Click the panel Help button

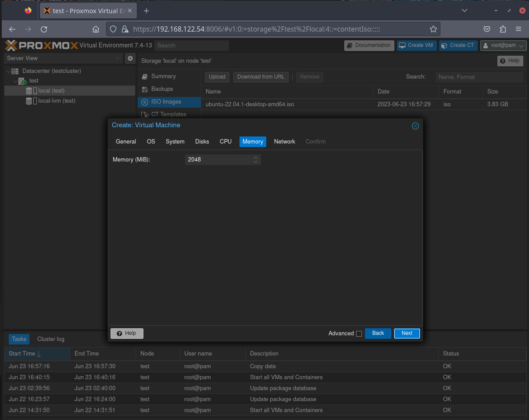[x=510, y=61]
